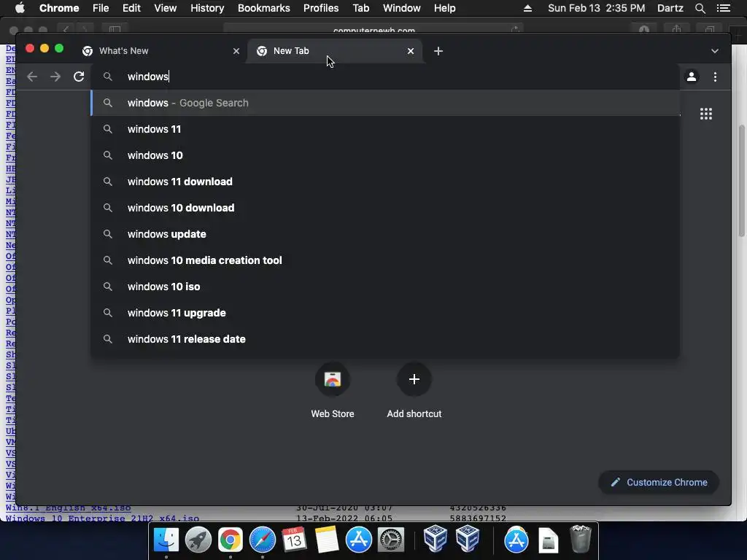This screenshot has height=560, width=747.
Task: Choose the 'windows 10' suggestion
Action: click(x=385, y=155)
